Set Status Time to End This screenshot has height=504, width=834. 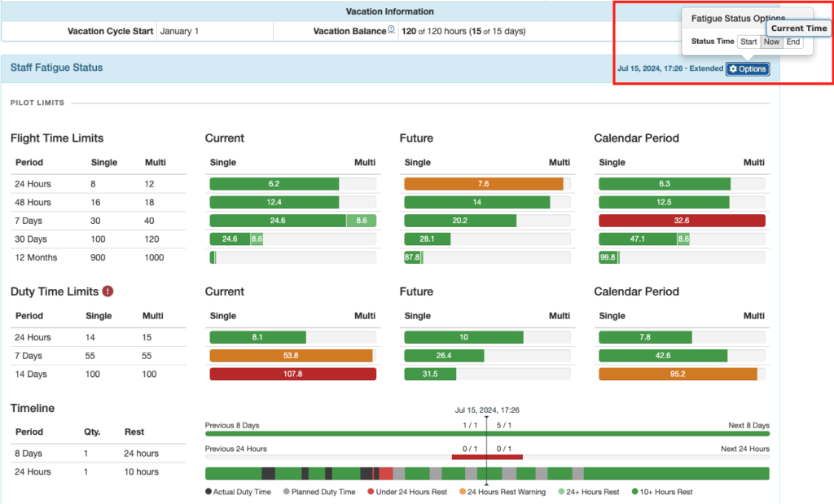pyautogui.click(x=792, y=42)
